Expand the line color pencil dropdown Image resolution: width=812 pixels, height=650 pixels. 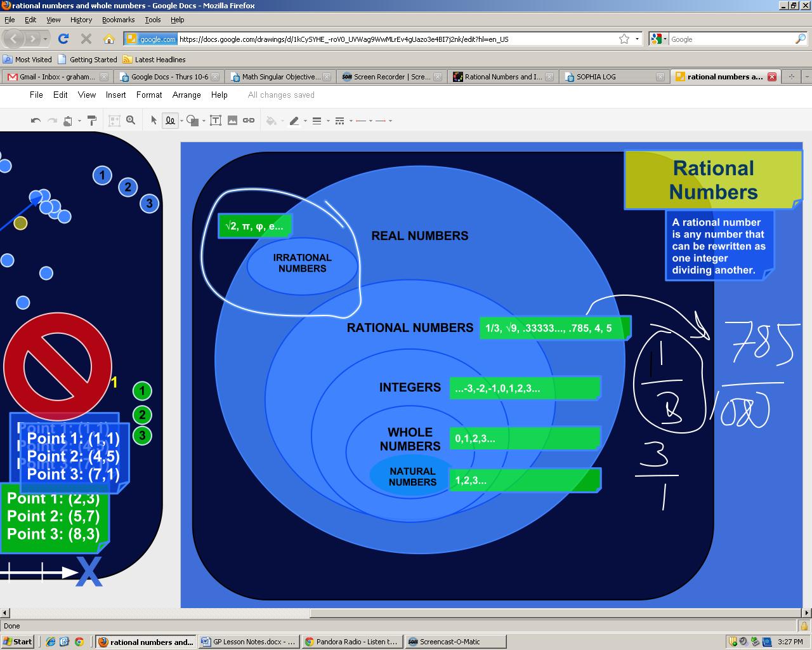coord(305,121)
